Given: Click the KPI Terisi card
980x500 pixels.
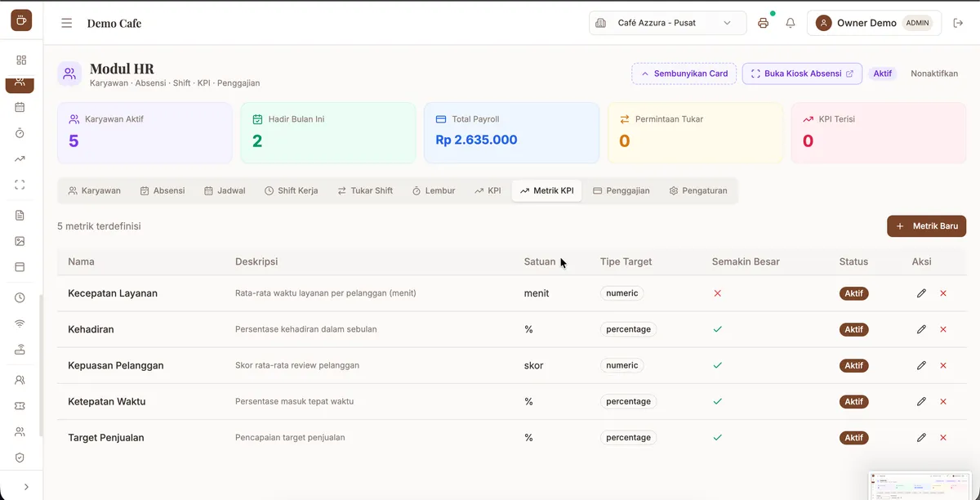Looking at the screenshot, I should (x=879, y=132).
